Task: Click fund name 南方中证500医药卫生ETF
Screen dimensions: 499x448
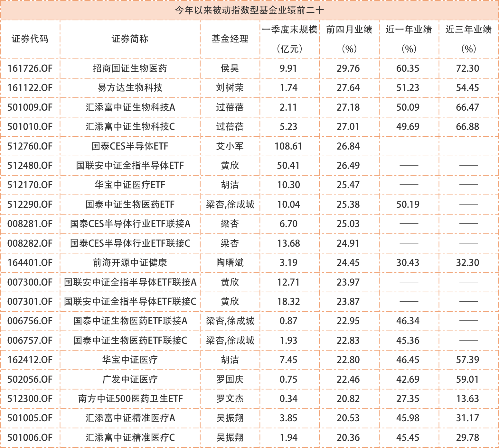Action: click(130, 399)
